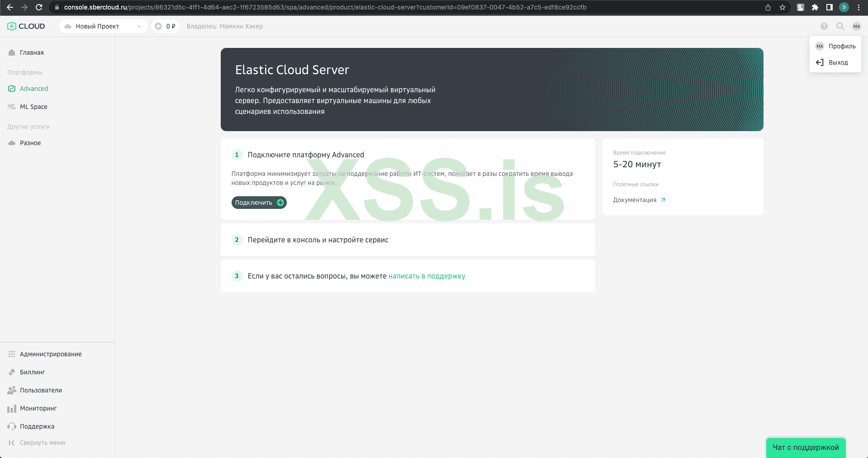Click the Администрирование grid icon
This screenshot has width=868, height=458.
(x=12, y=354)
